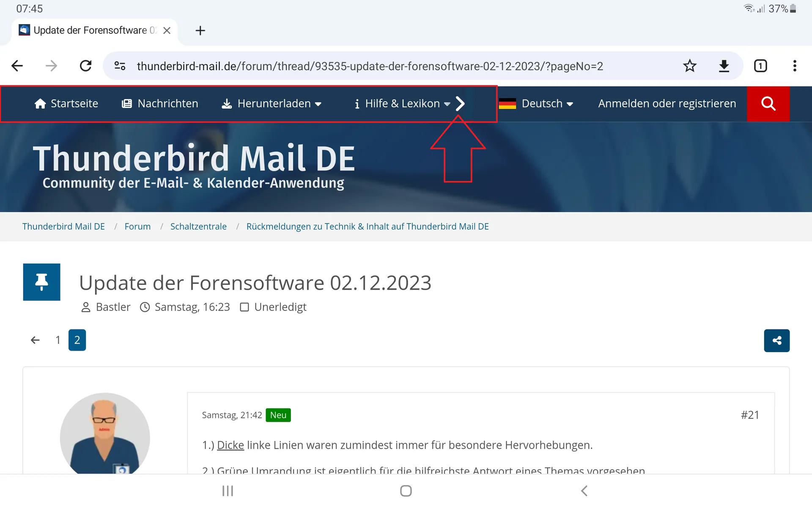Open Schaltzentrale breadcrumb link
812x508 pixels.
(x=198, y=226)
